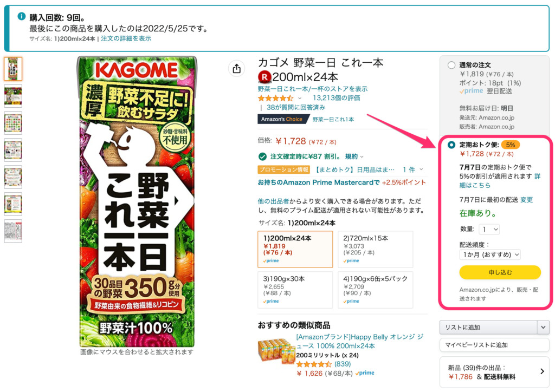
Task: Expand the リストに追加 dropdown arrow
Action: tap(543, 328)
